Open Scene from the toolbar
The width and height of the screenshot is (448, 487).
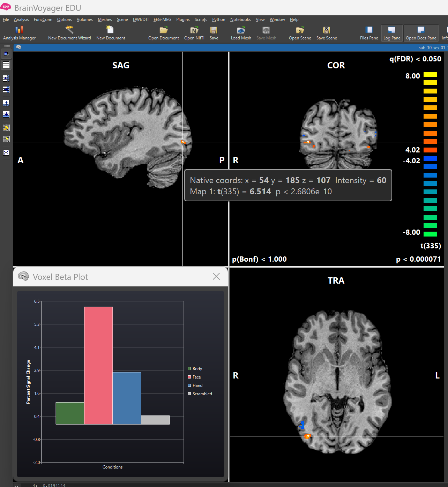tap(300, 33)
